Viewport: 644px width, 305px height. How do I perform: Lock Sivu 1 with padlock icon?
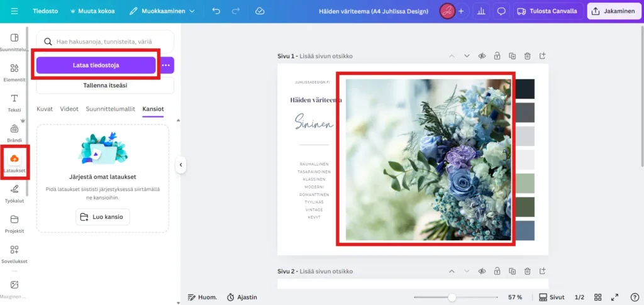[497, 56]
